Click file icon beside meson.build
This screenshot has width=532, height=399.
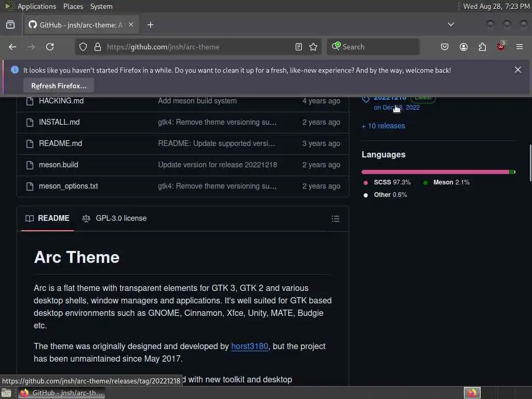(x=30, y=165)
